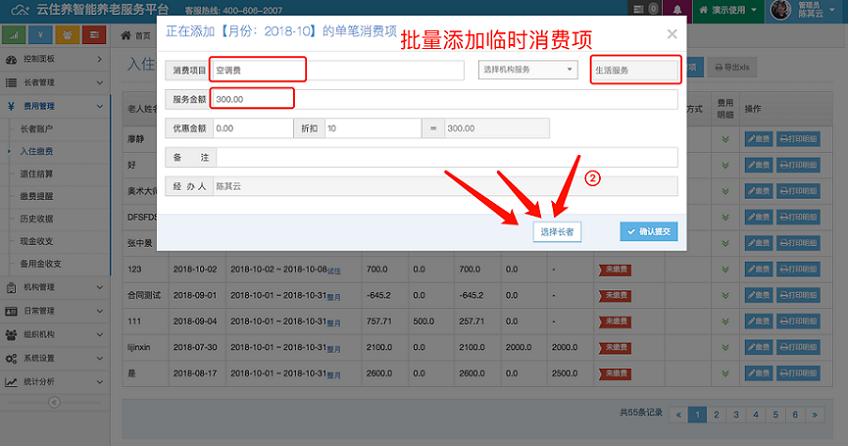Click the message counter icon in header
Image resolution: width=848 pixels, height=446 pixels.
(650, 9)
